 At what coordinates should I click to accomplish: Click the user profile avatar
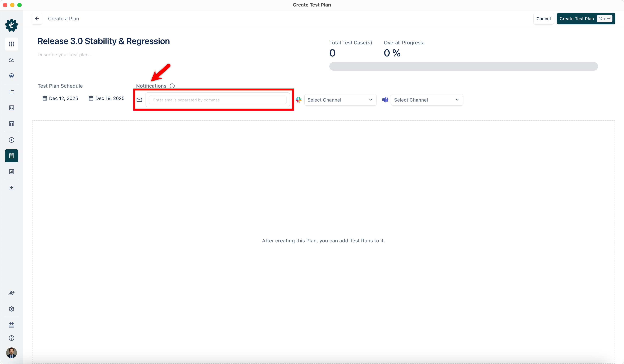(x=11, y=353)
